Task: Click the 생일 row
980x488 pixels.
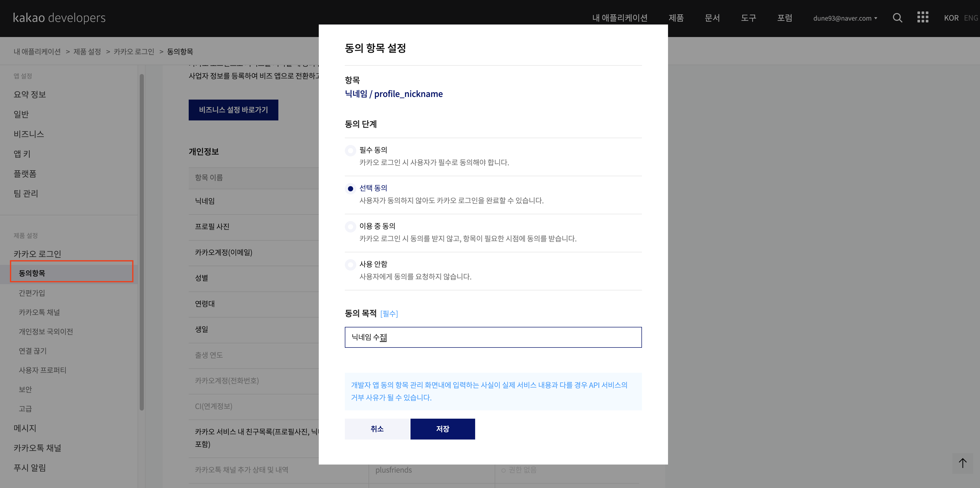Action: click(253, 330)
